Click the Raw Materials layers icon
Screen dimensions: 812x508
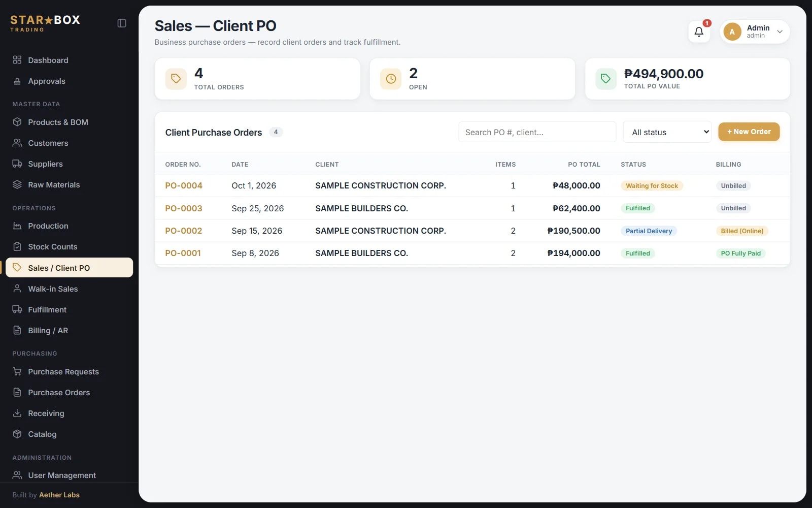(x=17, y=184)
